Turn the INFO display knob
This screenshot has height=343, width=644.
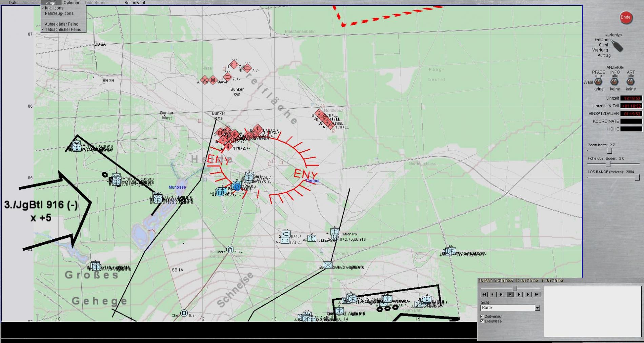[x=615, y=82]
